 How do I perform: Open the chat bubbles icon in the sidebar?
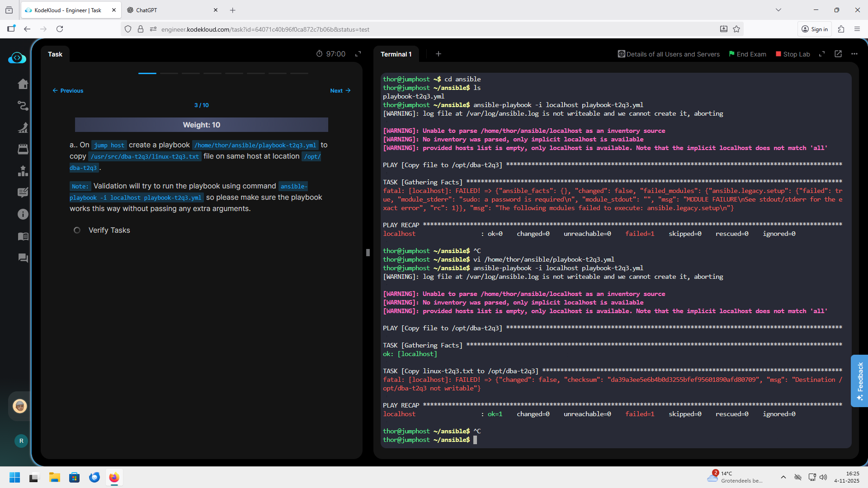pos(23,258)
